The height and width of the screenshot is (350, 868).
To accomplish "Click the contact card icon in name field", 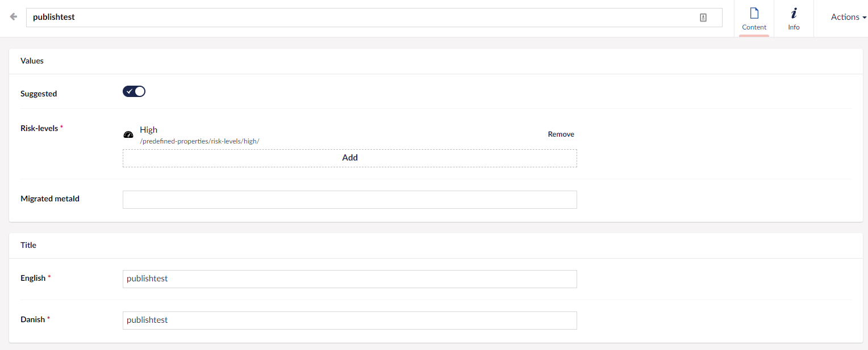I will click(x=703, y=18).
